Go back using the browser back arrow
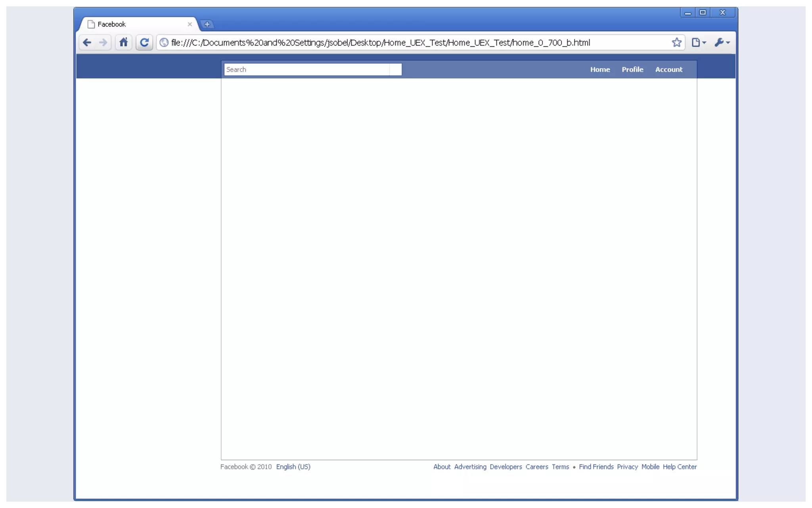812x508 pixels. (x=87, y=42)
